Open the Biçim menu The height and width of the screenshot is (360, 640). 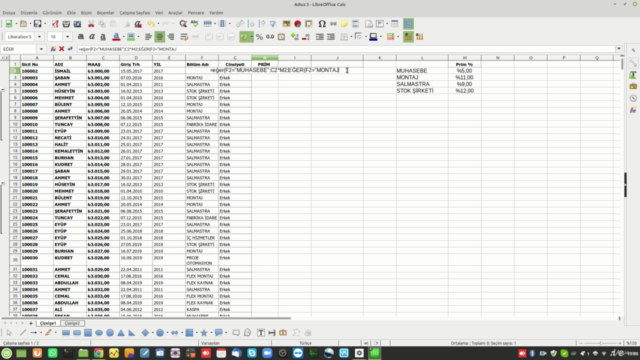[x=86, y=13]
